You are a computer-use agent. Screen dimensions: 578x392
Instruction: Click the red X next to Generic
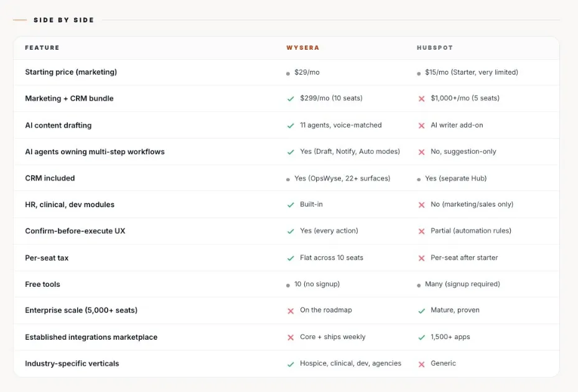click(421, 365)
